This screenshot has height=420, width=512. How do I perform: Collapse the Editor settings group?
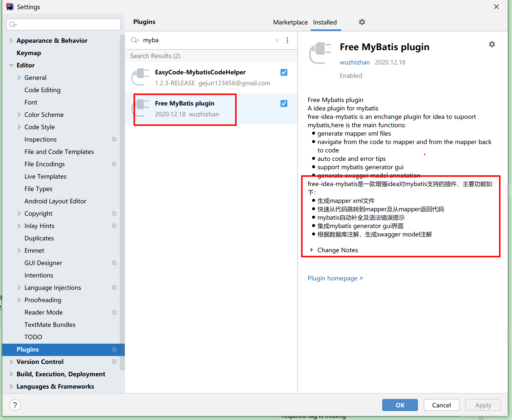click(x=11, y=65)
